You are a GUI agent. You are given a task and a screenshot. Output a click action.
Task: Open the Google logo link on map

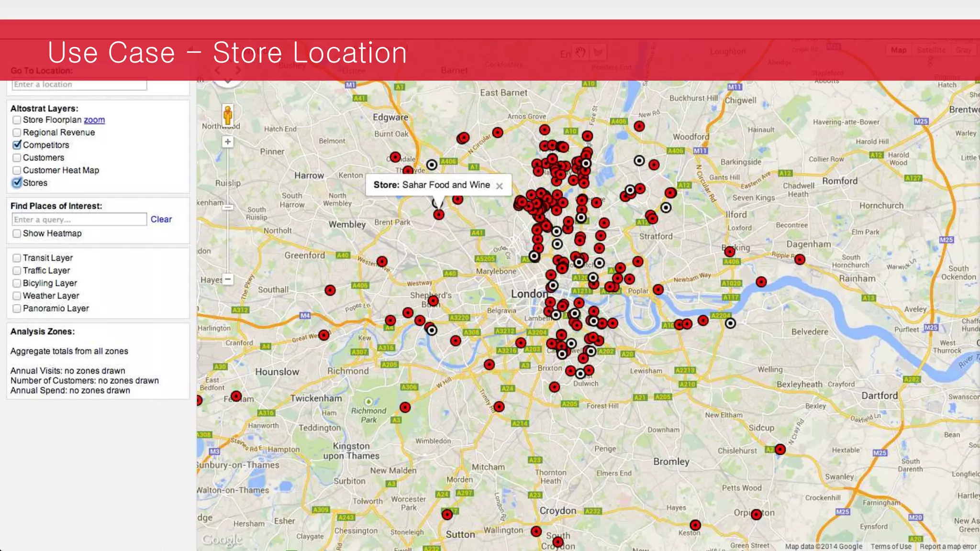[222, 540]
